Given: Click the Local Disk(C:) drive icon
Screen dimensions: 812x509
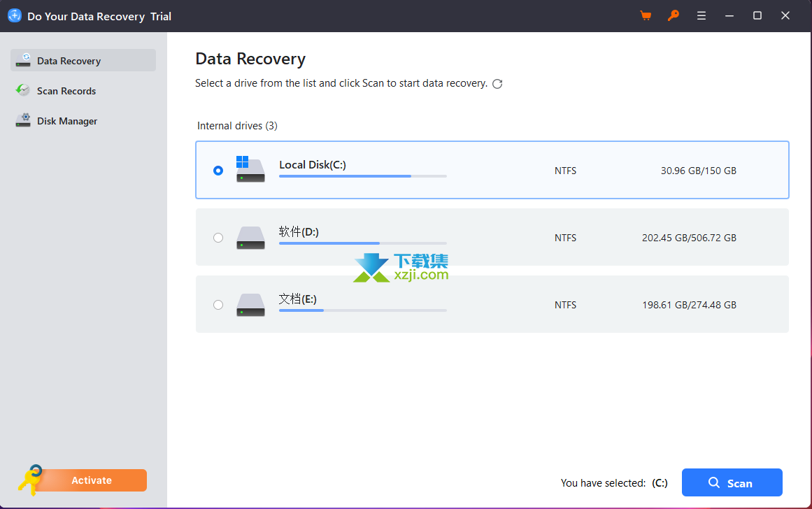Looking at the screenshot, I should click(250, 169).
